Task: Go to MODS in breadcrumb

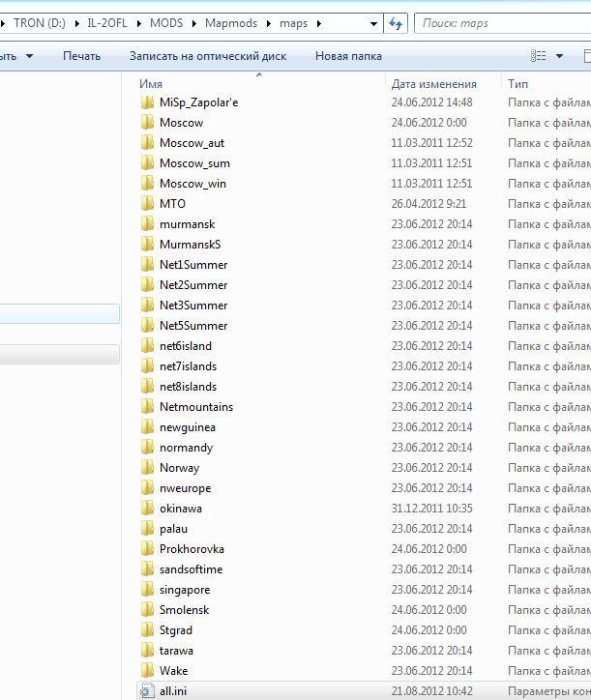Action: point(166,23)
